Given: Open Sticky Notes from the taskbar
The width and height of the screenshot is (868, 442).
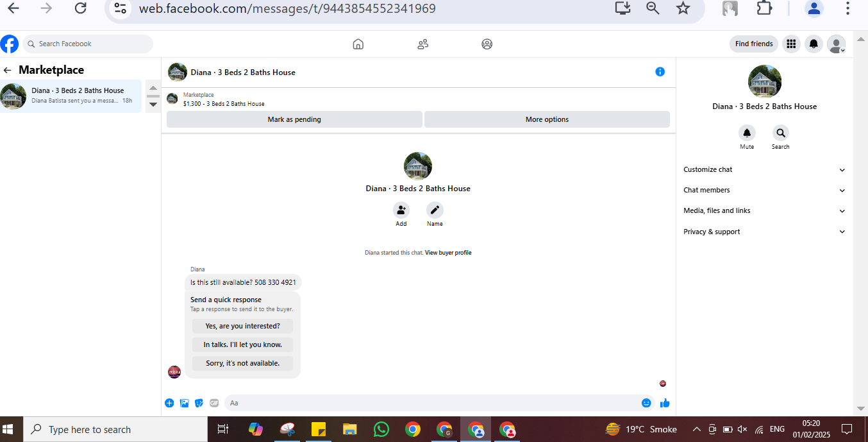Looking at the screenshot, I should (319, 429).
